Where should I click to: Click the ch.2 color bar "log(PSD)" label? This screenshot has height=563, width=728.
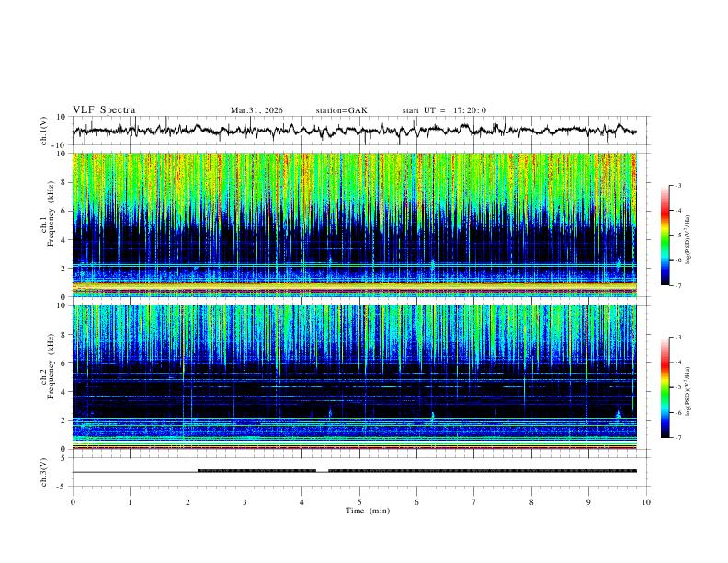point(688,391)
